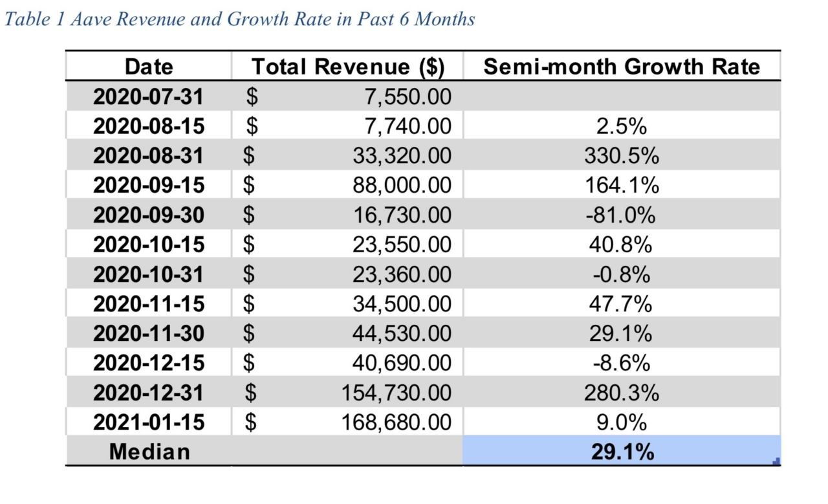828x504 pixels.
Task: Select revenue value 88,000.00
Action: tap(402, 186)
